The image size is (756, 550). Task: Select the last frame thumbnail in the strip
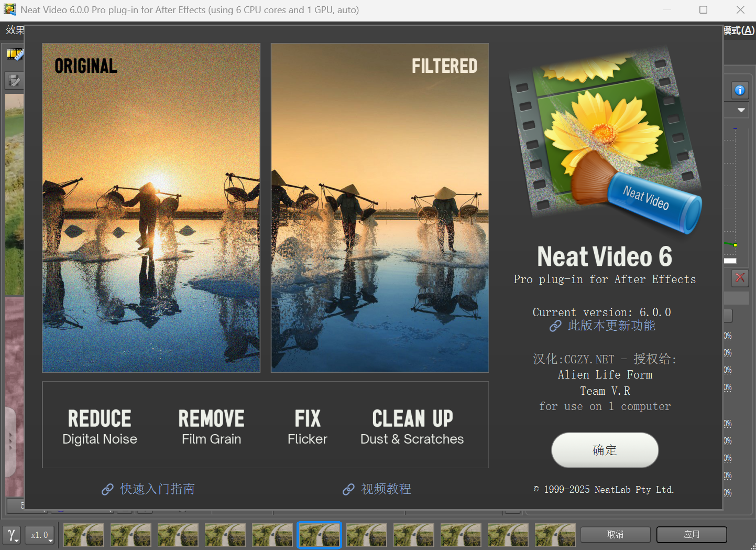coord(555,535)
